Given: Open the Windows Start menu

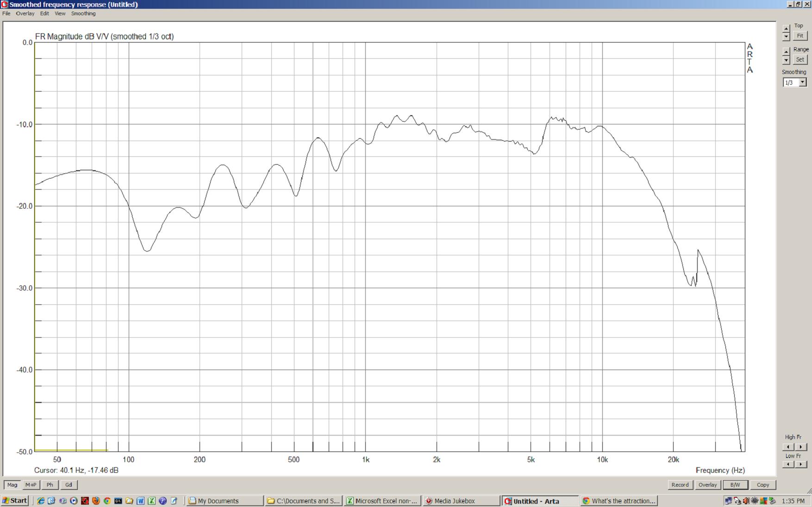Looking at the screenshot, I should (15, 501).
